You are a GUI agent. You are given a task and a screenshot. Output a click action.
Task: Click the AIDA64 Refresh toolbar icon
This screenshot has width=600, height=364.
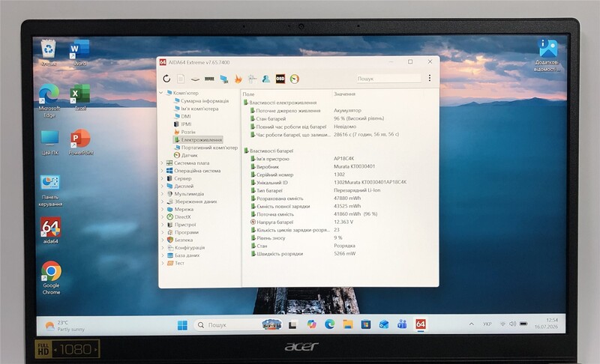[166, 79]
